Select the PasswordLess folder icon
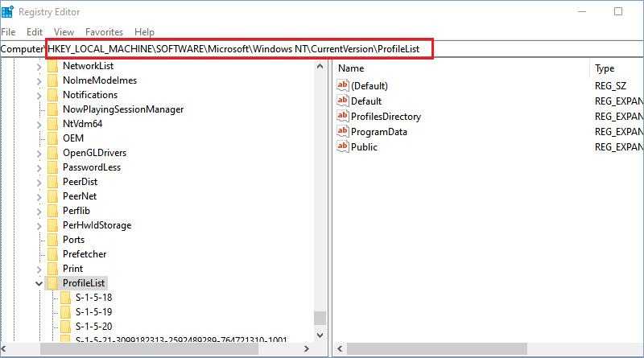 (52, 167)
